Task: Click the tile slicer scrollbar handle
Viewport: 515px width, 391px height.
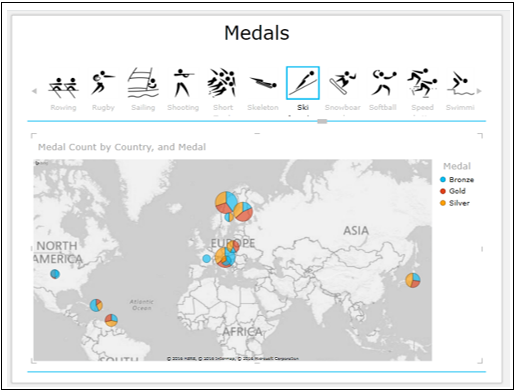Action: [x=322, y=121]
